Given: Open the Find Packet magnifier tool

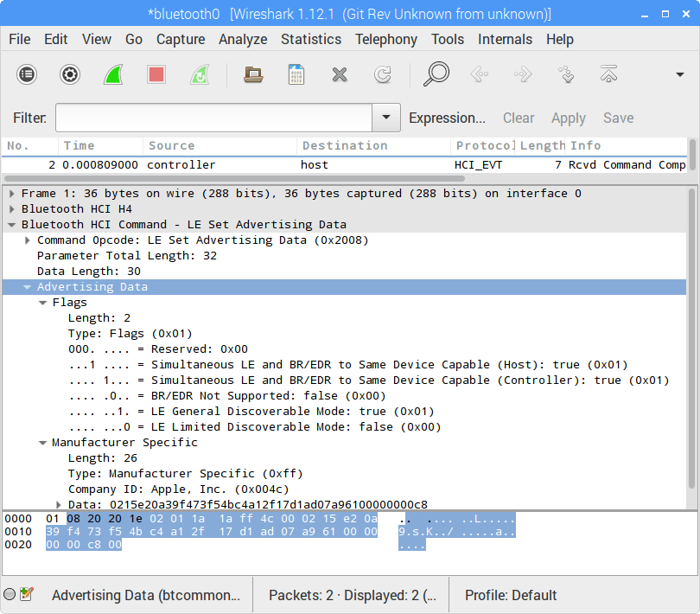Looking at the screenshot, I should point(436,74).
